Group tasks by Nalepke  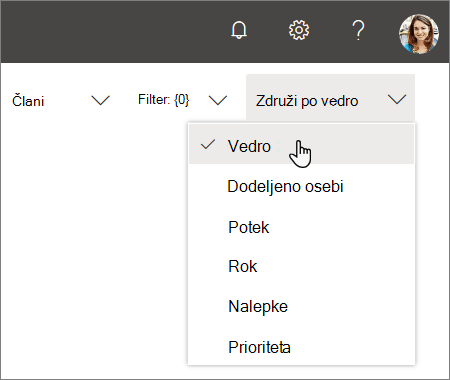pyautogui.click(x=301, y=306)
